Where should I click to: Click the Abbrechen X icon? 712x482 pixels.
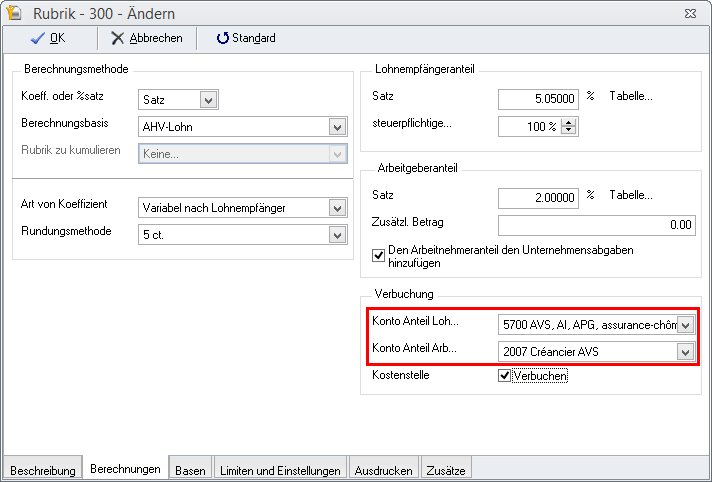(x=118, y=38)
